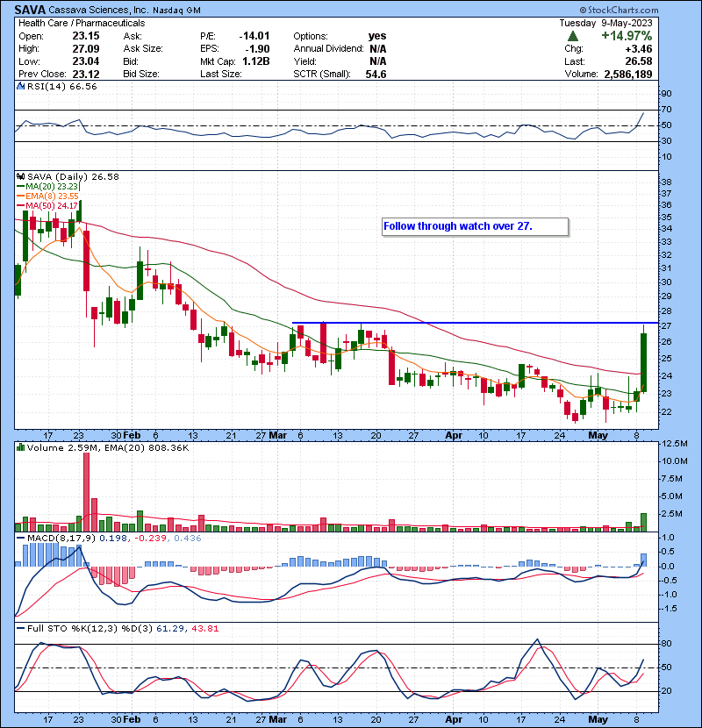Viewport: 702px width, 728px height.
Task: Click the 12.5M label on the volume axis
Action: (674, 444)
